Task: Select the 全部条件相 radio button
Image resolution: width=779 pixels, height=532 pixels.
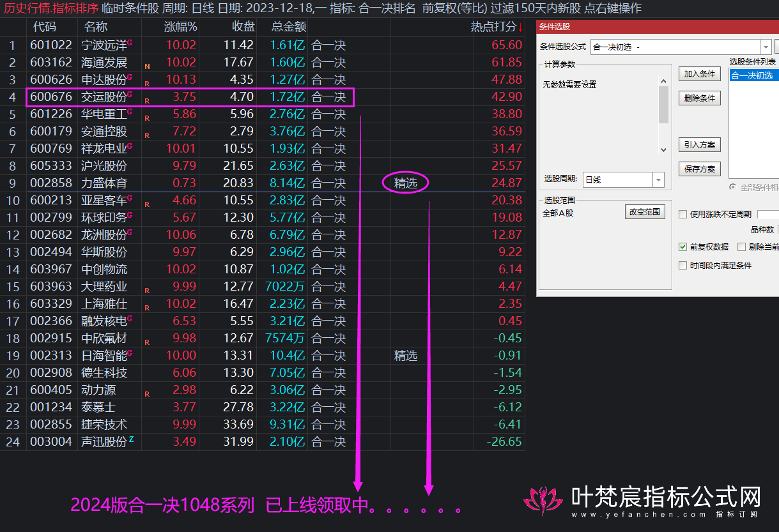Action: (x=732, y=188)
